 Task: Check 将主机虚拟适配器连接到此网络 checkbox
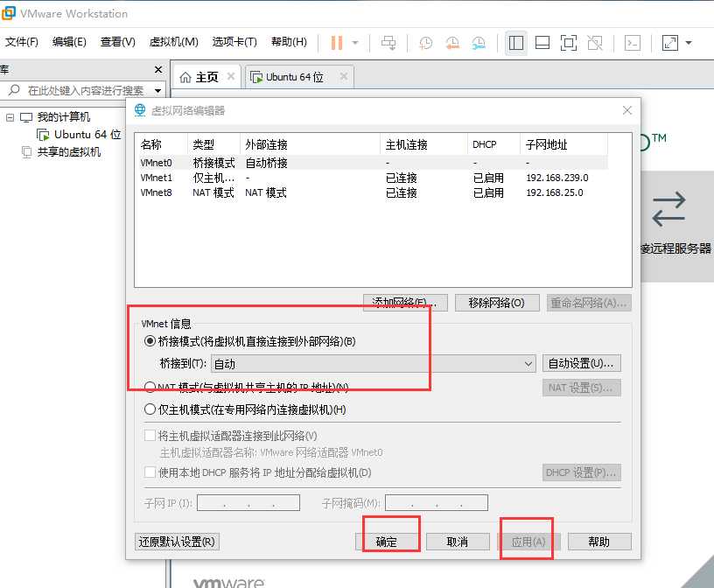150,436
